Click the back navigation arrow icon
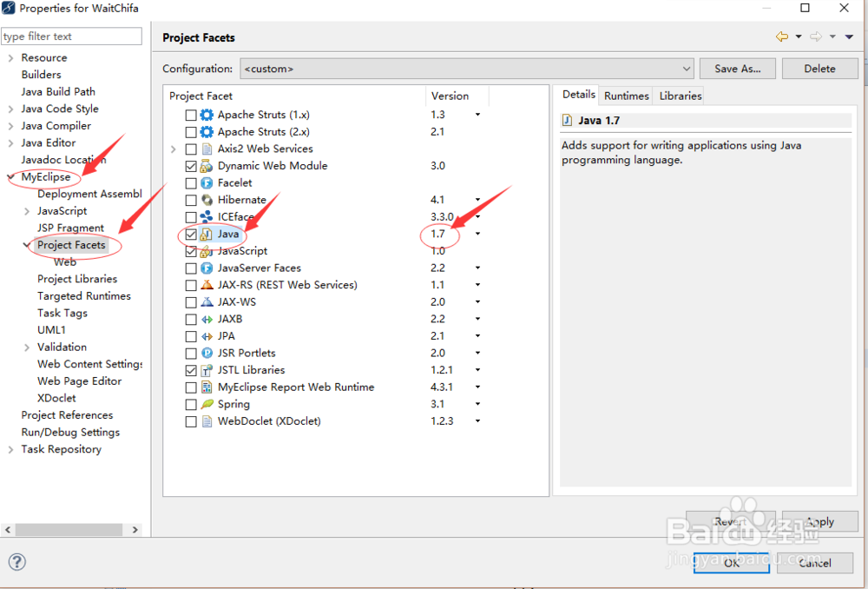Screen dimensions: 868x589 (782, 36)
